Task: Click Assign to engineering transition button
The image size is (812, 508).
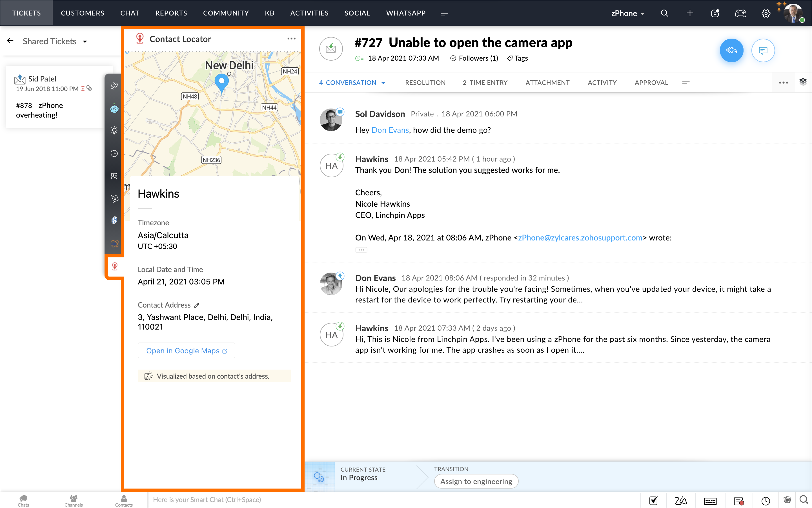Action: tap(476, 481)
